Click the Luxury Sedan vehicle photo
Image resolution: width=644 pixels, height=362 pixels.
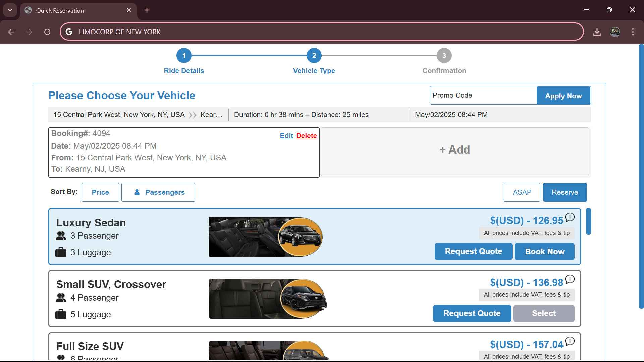click(x=266, y=237)
